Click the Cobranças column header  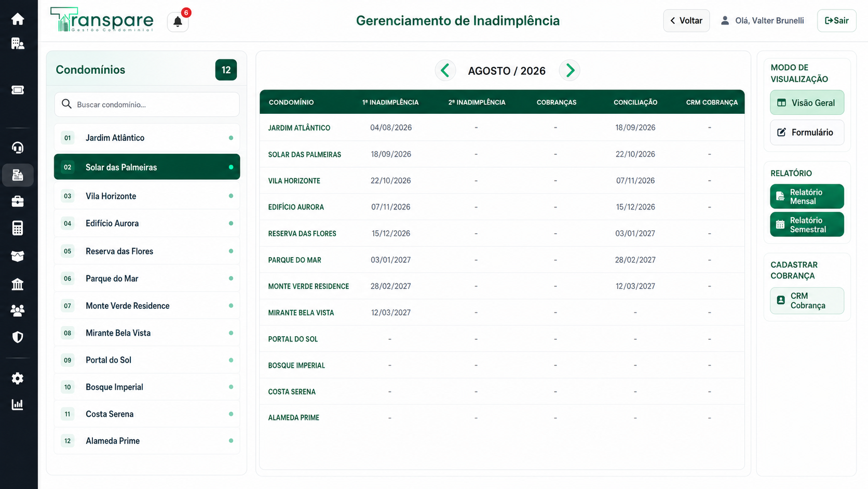pyautogui.click(x=557, y=102)
